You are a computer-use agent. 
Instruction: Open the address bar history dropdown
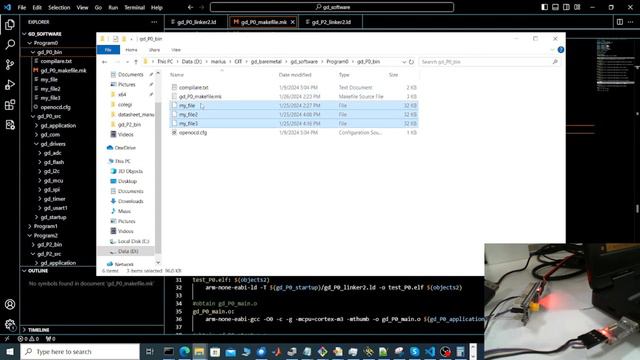(x=404, y=62)
